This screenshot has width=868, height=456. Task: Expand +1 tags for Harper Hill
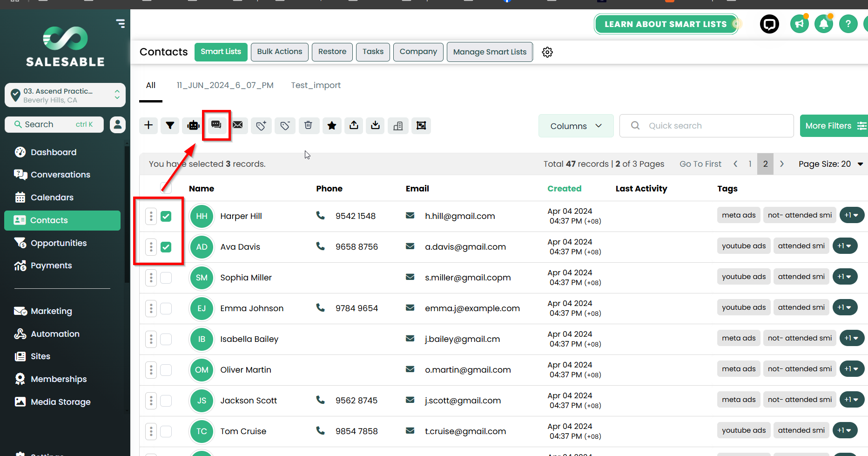[x=852, y=215]
